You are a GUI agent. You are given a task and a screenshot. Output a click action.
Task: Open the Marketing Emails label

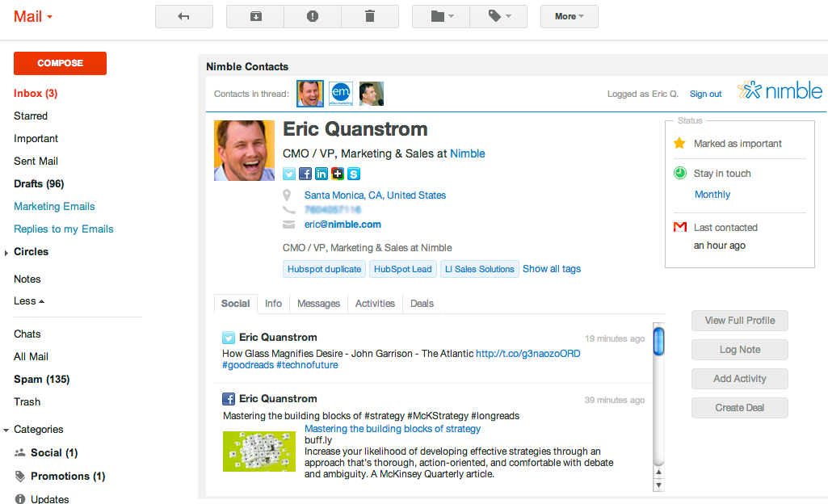[54, 206]
